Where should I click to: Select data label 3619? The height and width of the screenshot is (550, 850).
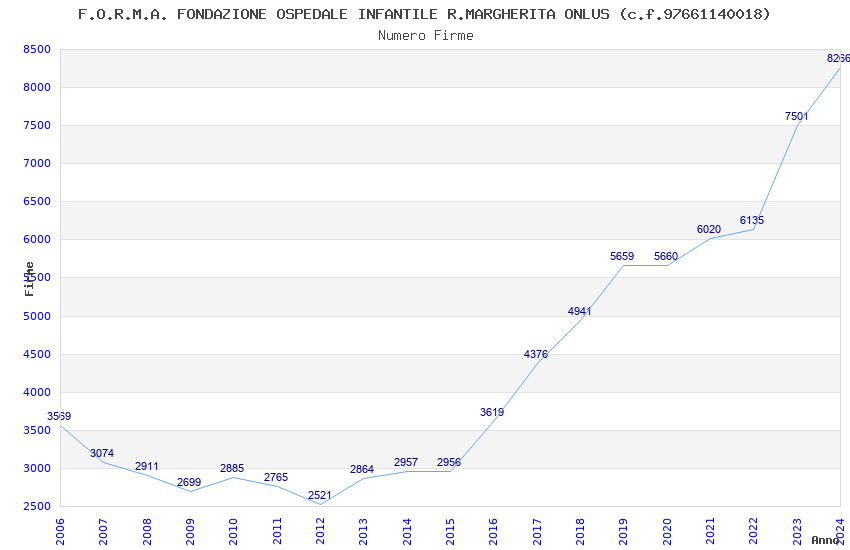[x=492, y=412]
